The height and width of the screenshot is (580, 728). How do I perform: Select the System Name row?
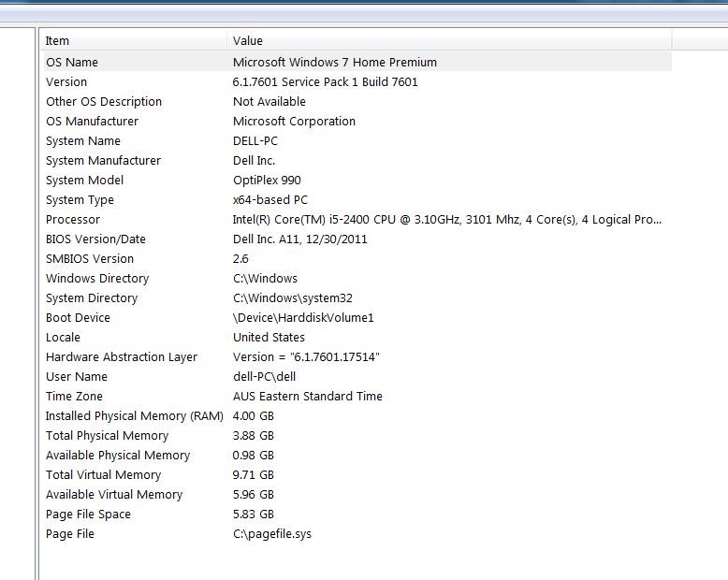pos(357,140)
